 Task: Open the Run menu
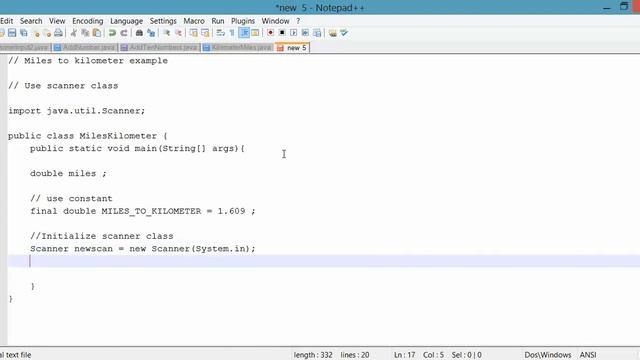(218, 21)
